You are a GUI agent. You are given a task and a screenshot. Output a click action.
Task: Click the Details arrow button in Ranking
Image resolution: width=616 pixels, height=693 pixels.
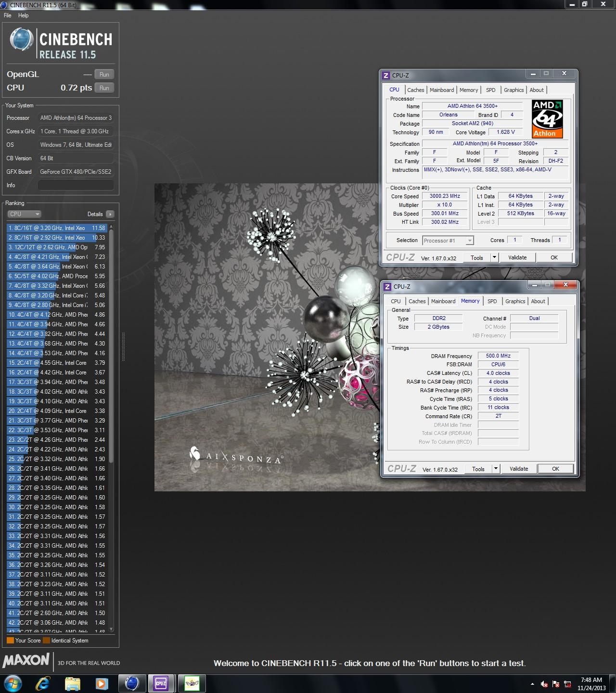110,214
